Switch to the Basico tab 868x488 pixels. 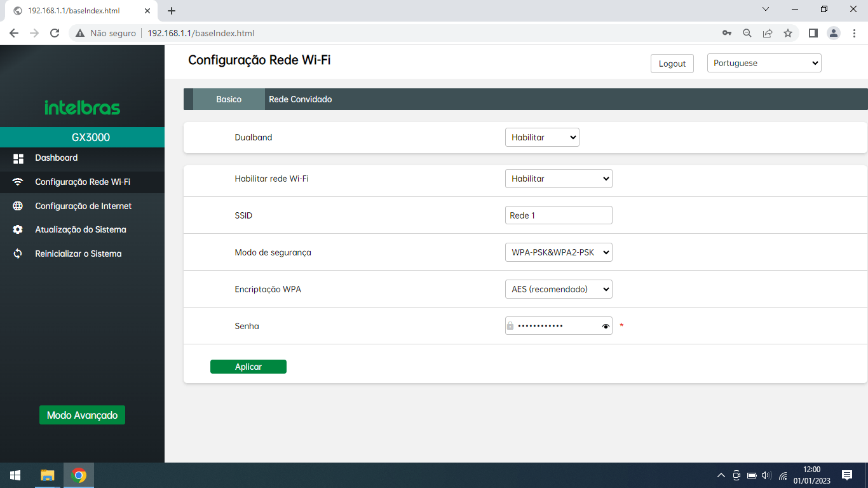pyautogui.click(x=229, y=99)
